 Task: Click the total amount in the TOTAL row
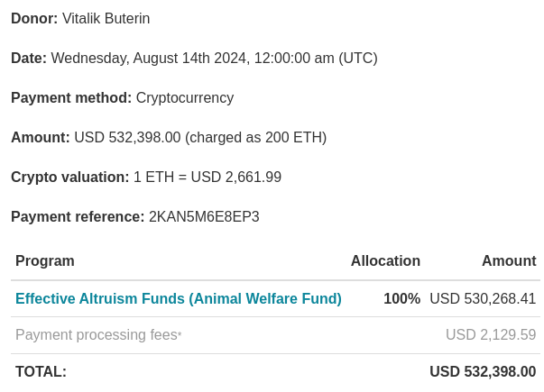[483, 372]
